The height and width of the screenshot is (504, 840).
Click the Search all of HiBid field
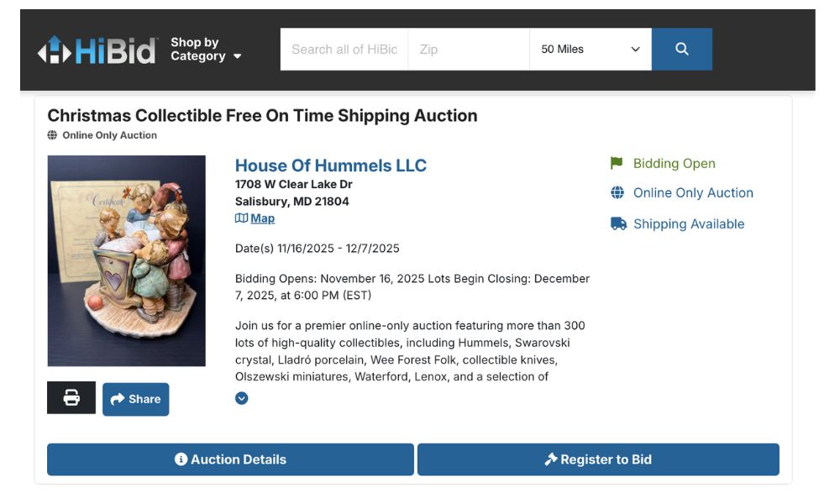point(344,50)
